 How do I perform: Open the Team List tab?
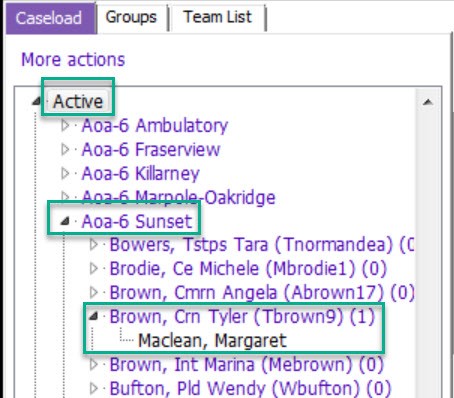tap(218, 17)
